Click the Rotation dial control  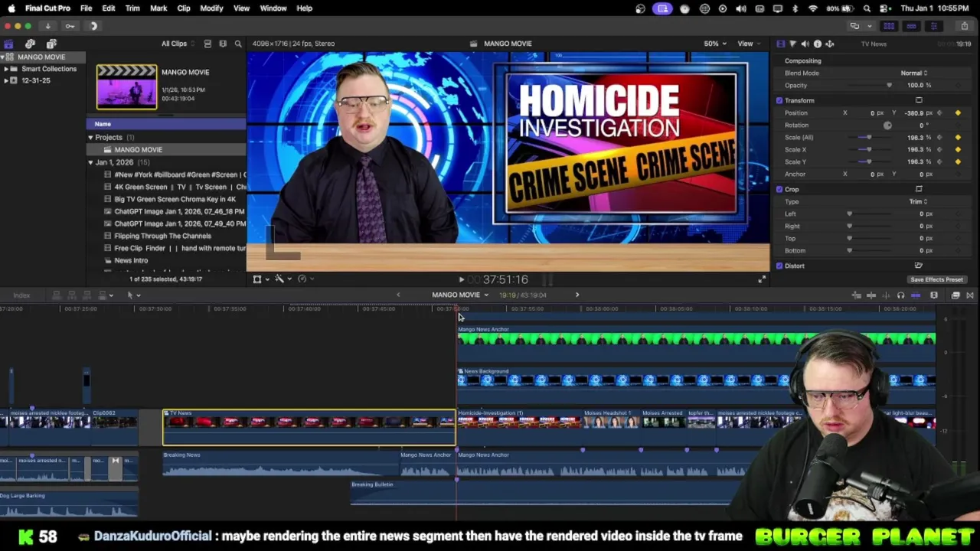(887, 125)
